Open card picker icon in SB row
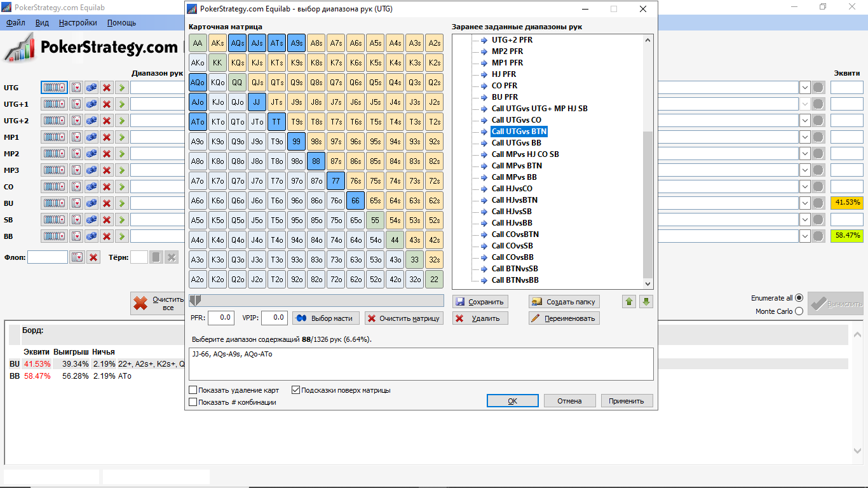The height and width of the screenshot is (488, 868). coord(77,219)
